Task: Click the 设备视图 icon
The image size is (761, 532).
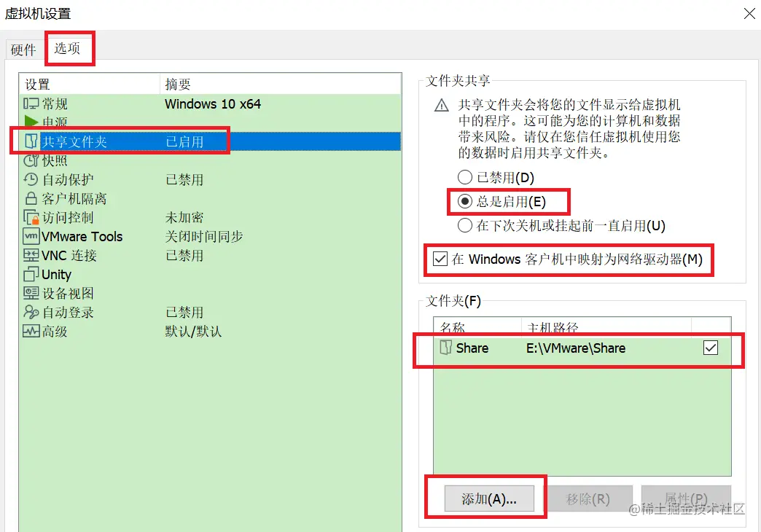Action: [x=31, y=293]
